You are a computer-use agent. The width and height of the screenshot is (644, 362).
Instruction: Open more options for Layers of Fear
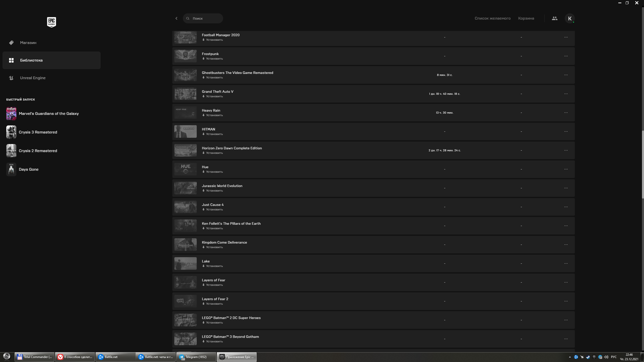pyautogui.click(x=566, y=282)
